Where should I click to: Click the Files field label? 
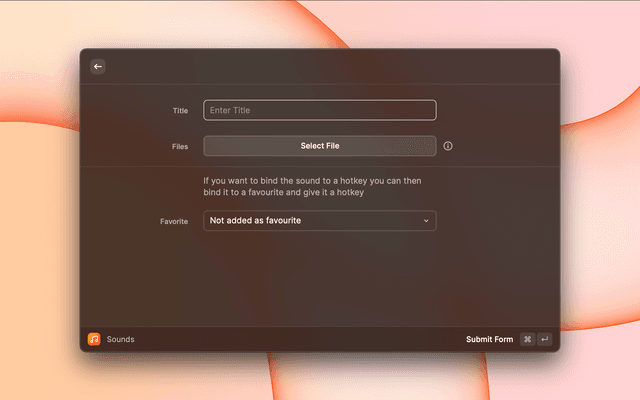point(179,146)
